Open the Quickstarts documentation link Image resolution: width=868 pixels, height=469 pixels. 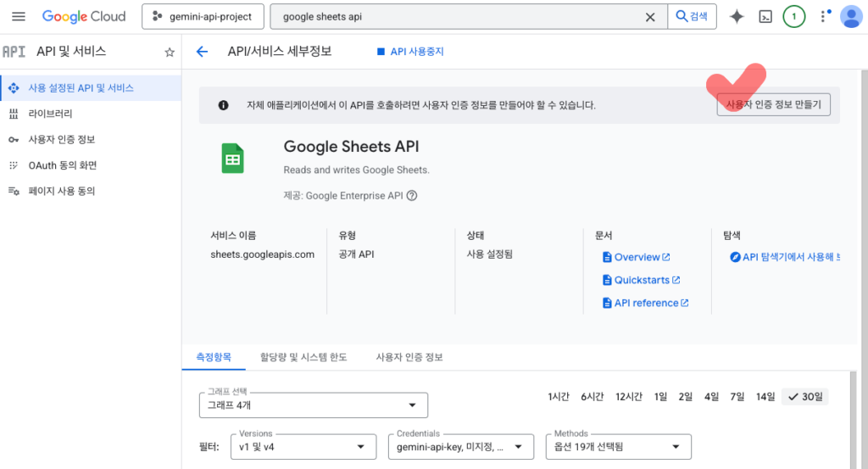coord(642,280)
